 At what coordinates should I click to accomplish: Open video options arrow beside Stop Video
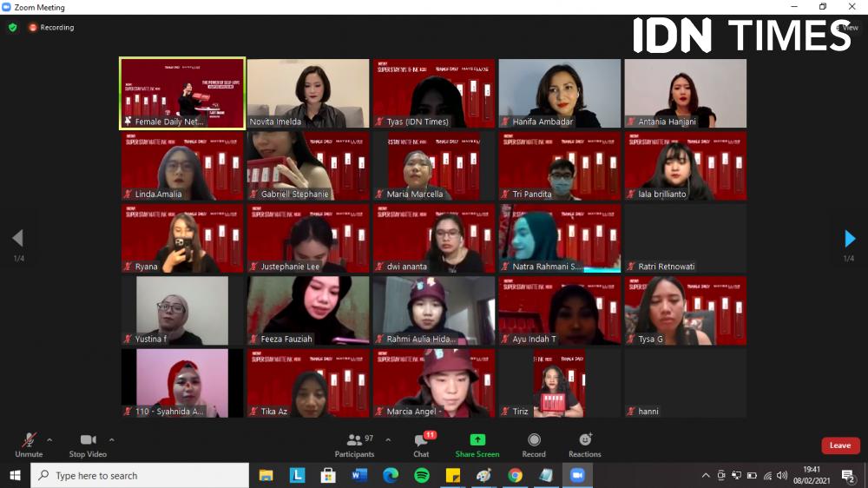pos(112,440)
